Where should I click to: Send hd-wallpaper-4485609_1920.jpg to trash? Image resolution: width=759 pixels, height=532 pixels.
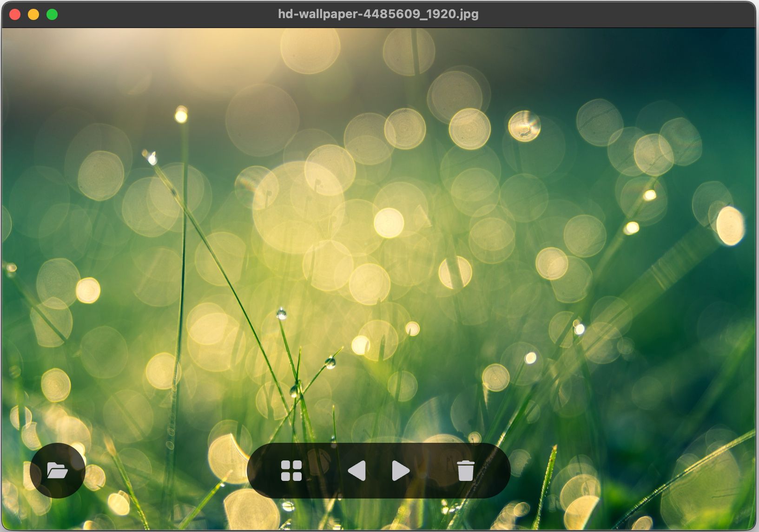pyautogui.click(x=466, y=471)
